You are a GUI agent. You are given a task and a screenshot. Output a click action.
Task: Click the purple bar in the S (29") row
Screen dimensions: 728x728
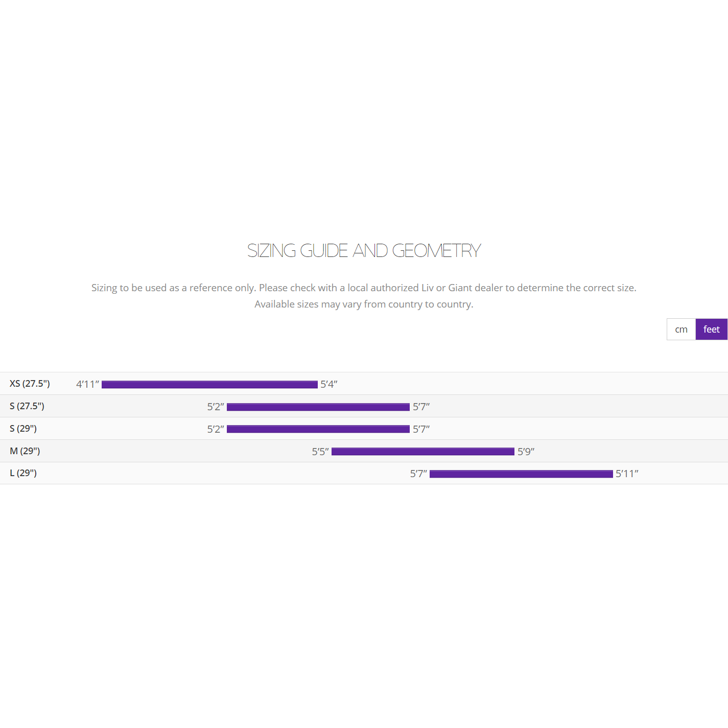pyautogui.click(x=318, y=429)
